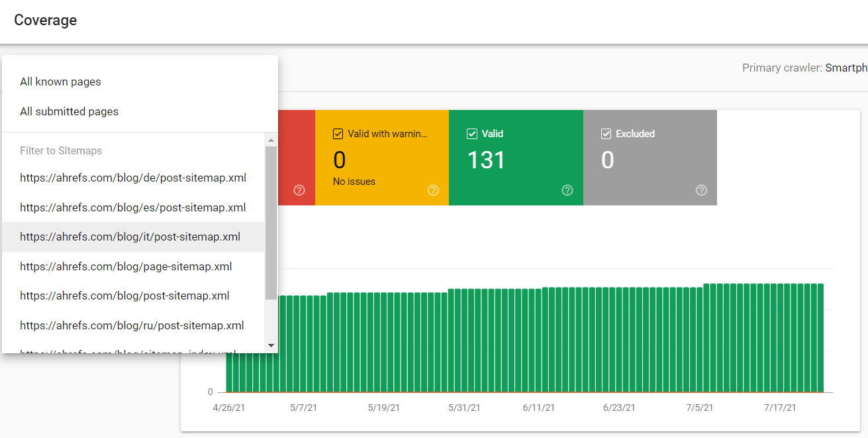Choose blog/ru/post-sitemap.xml from list
Image resolution: width=868 pixels, height=438 pixels.
pyautogui.click(x=132, y=325)
